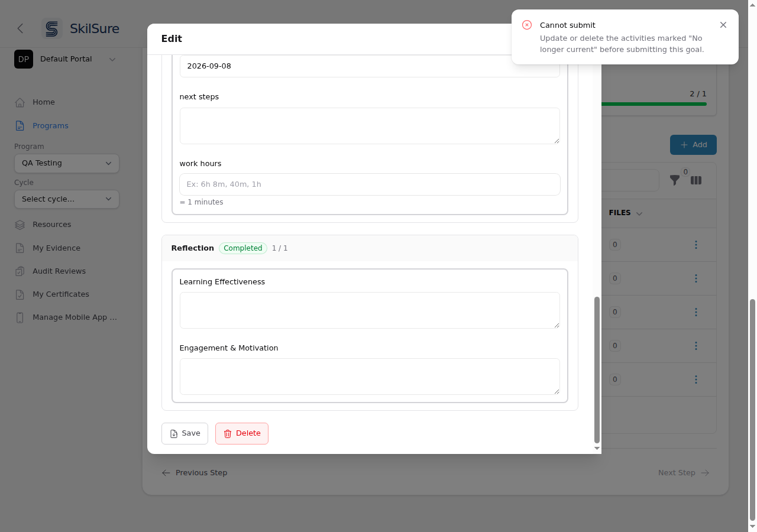Click the trash icon on Delete button
This screenshot has height=532, width=757.
point(228,434)
